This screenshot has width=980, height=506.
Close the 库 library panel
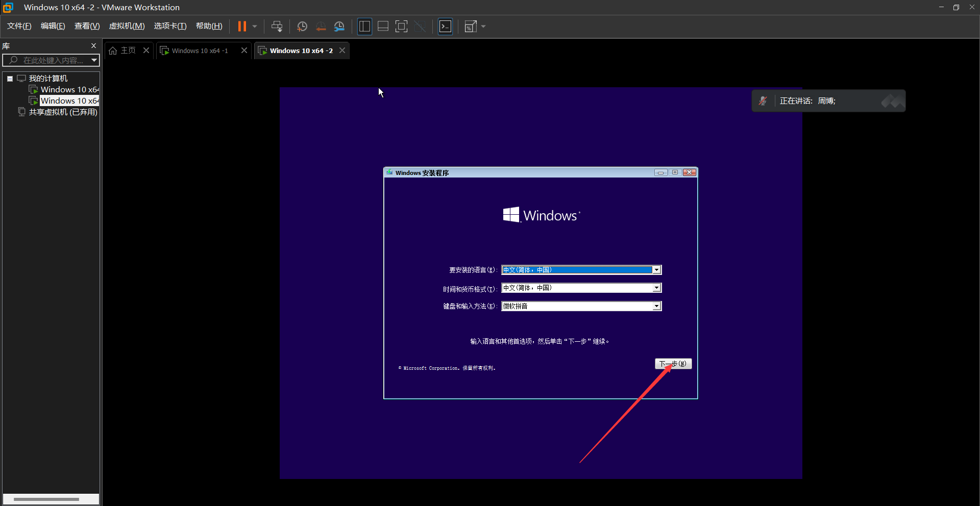[x=93, y=45]
